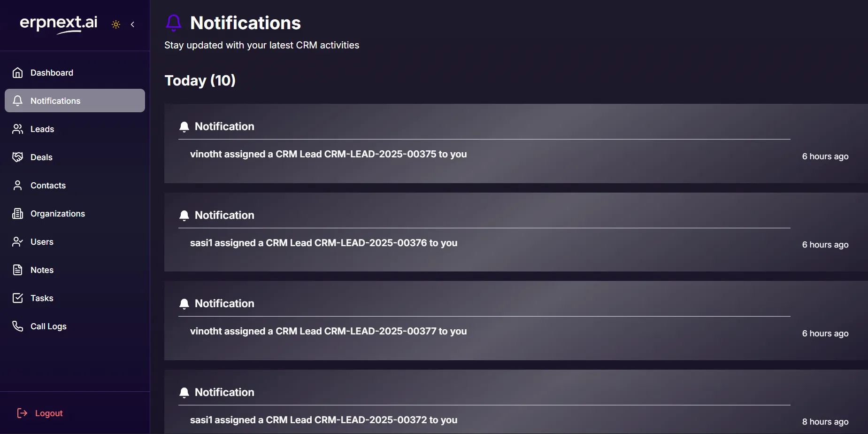This screenshot has height=434, width=868.
Task: Click the Notes document icon
Action: point(18,270)
